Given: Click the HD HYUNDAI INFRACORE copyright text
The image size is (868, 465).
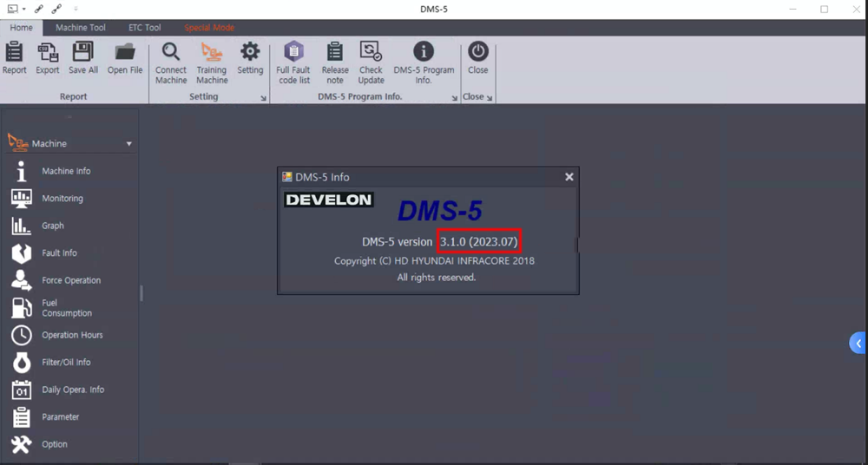Looking at the screenshot, I should 434,261.
